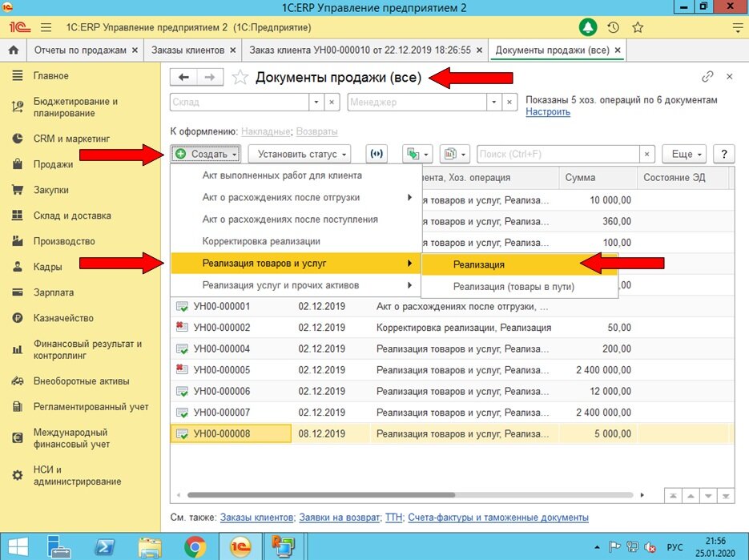
Task: Select Акт о расхождениях после поступления
Action: (x=296, y=220)
